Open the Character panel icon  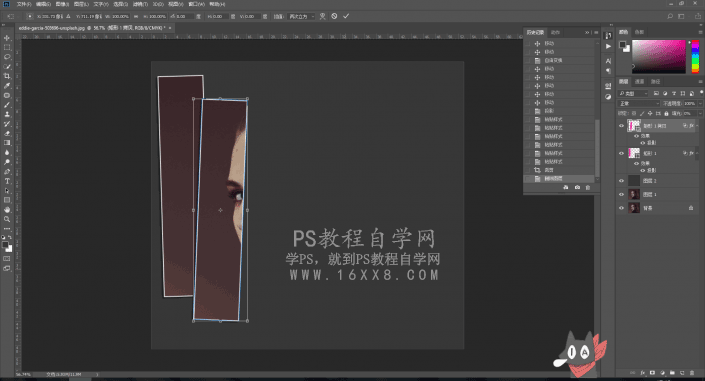608,61
